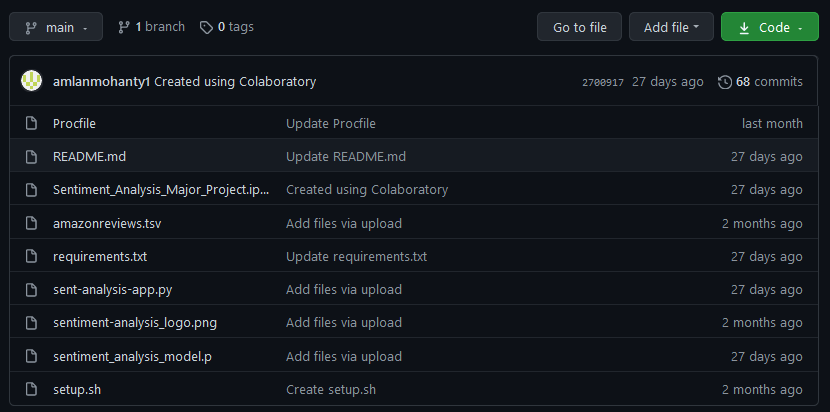Click the file icon beside amazonreviews.tsv
Image resolution: width=830 pixels, height=412 pixels.
(31, 223)
